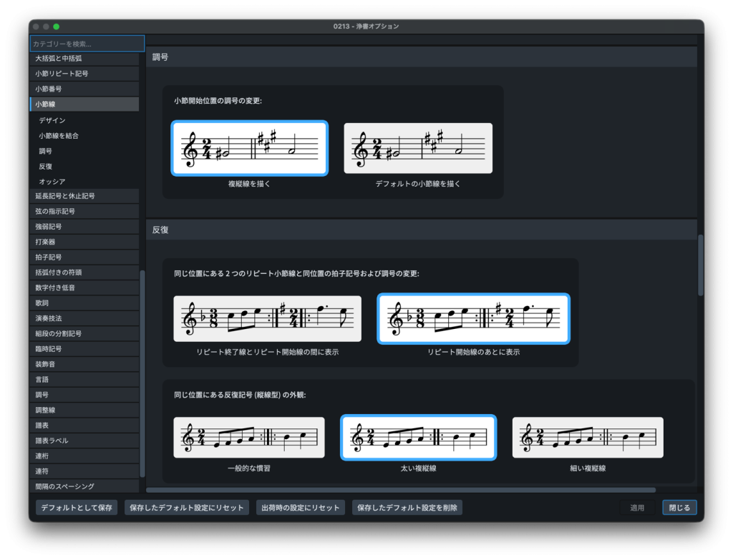Screen dimensions: 733x560
Task: Click the 閉じる button
Action: coord(679,508)
